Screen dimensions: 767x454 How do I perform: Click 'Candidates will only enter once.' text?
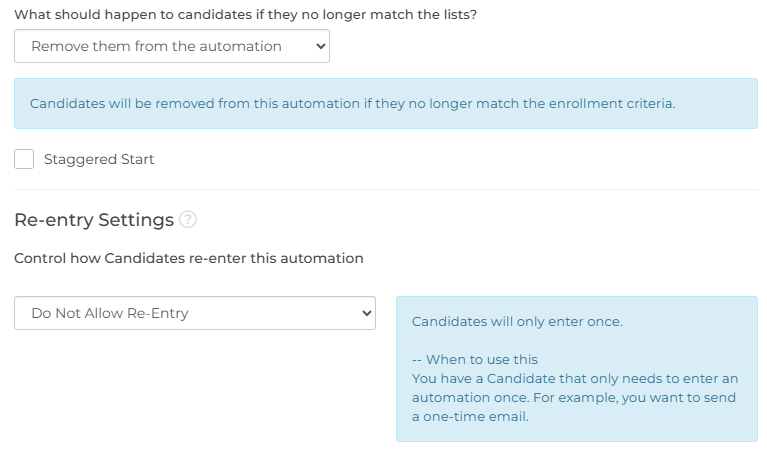pyautogui.click(x=517, y=321)
